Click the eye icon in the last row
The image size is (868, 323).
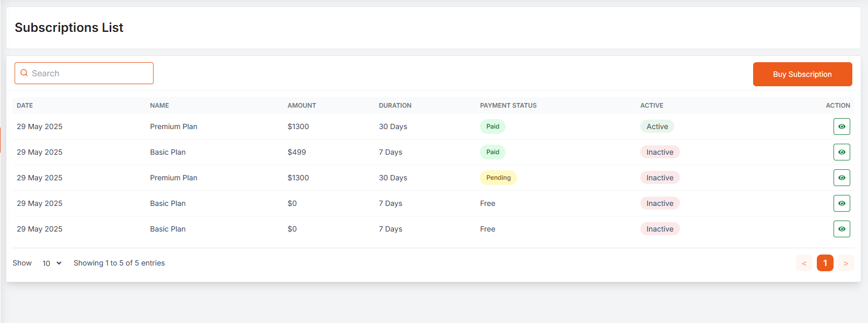pyautogui.click(x=841, y=229)
